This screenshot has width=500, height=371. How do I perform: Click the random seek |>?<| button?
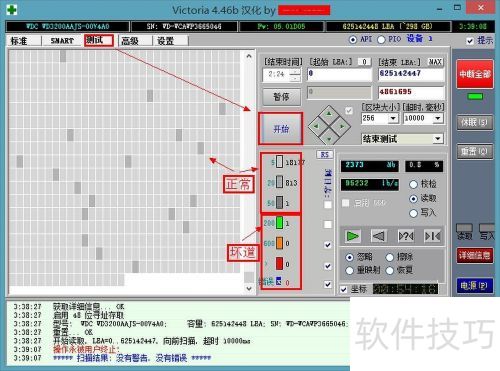(x=406, y=236)
